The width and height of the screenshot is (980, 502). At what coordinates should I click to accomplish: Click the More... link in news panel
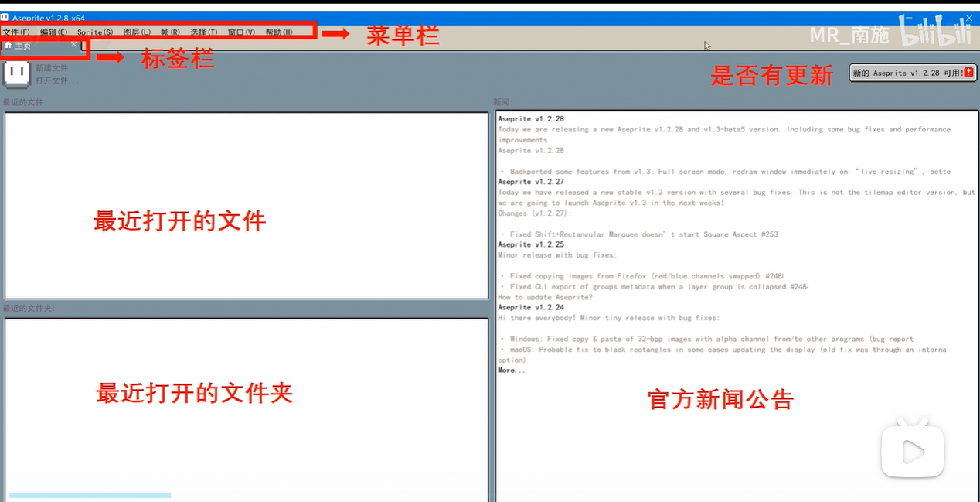512,371
